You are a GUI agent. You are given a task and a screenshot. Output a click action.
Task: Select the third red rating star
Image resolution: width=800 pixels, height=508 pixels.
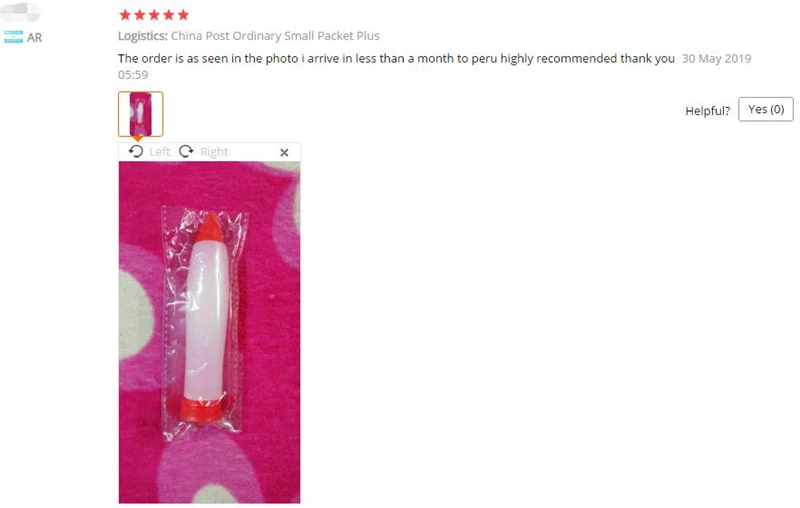coord(154,15)
